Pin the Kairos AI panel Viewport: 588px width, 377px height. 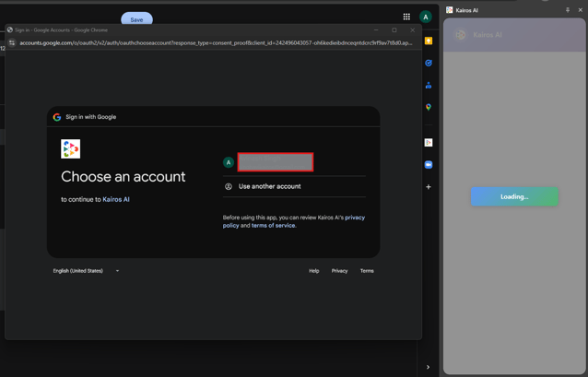tap(568, 10)
